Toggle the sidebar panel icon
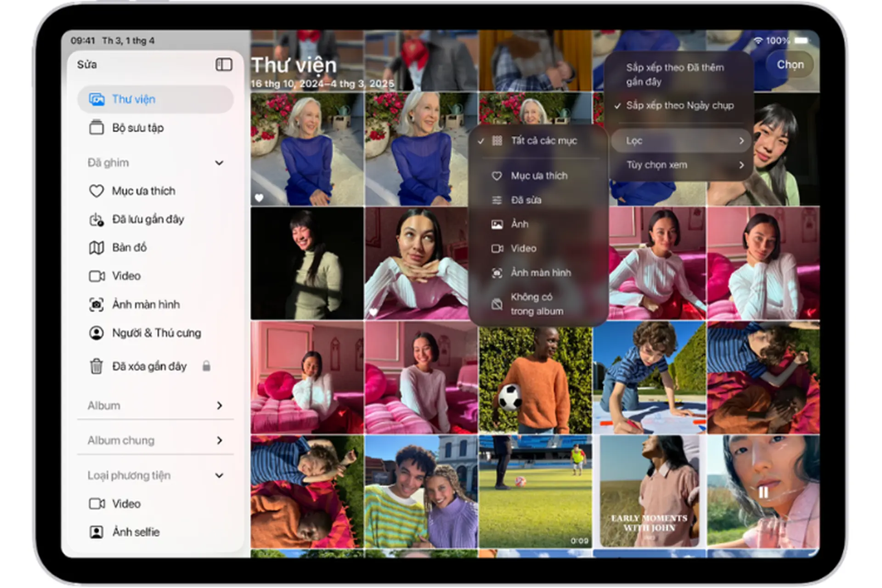 click(x=224, y=65)
